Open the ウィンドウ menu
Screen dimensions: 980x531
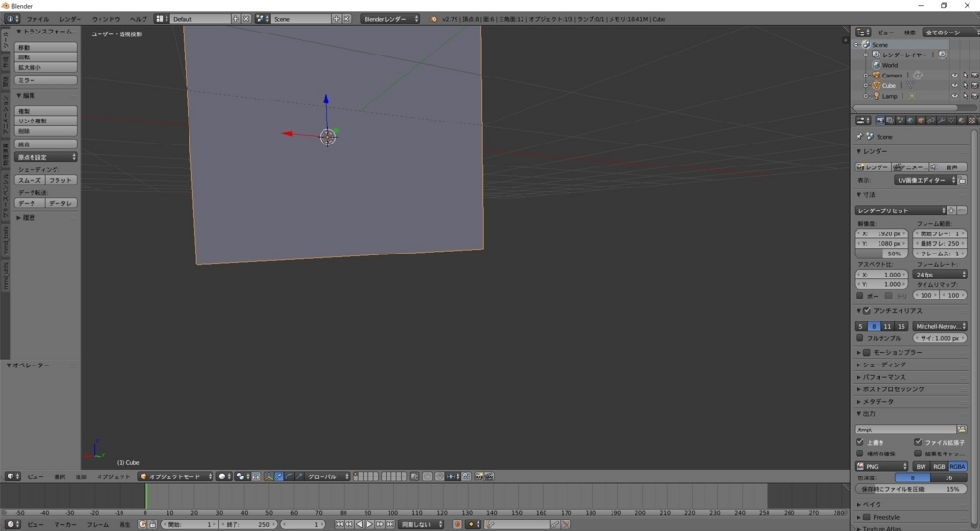point(105,19)
